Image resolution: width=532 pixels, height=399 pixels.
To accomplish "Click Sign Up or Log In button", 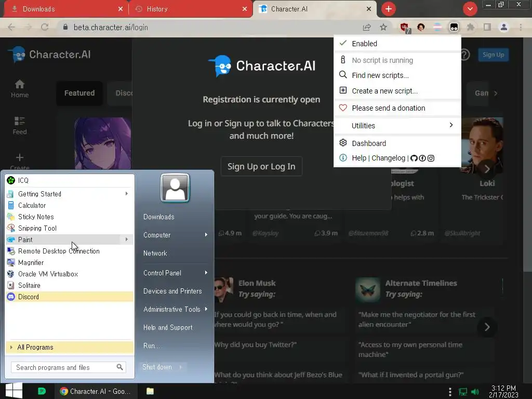I will (x=261, y=166).
